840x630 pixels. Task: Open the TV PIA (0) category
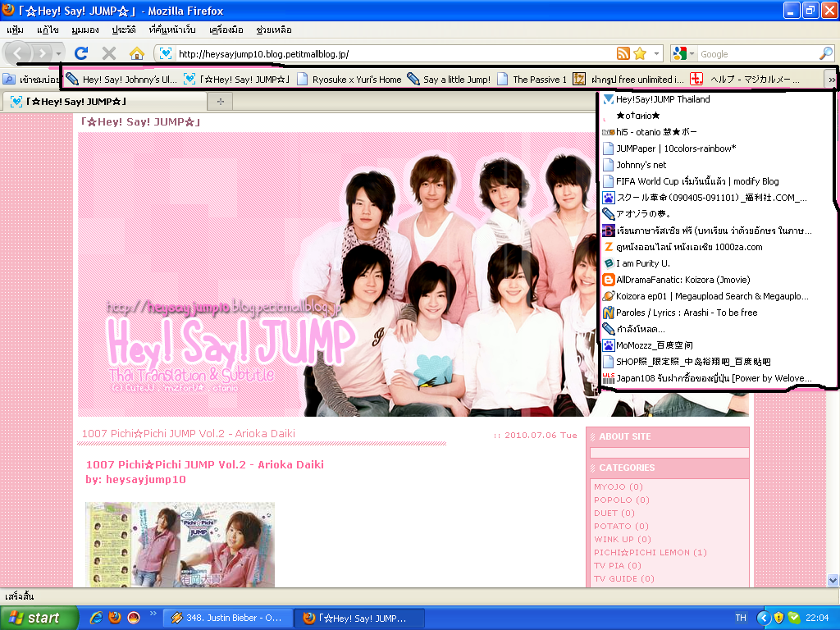617,565
